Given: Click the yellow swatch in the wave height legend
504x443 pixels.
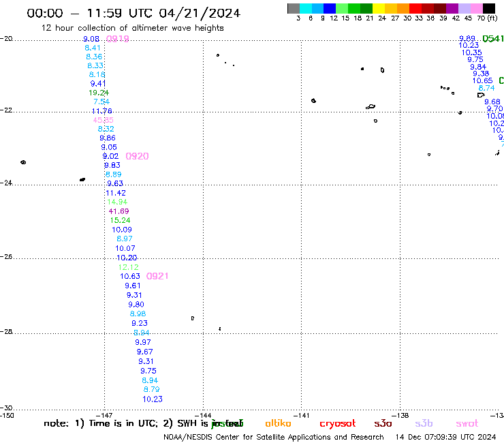Looking at the screenshot, I should click(x=379, y=8).
